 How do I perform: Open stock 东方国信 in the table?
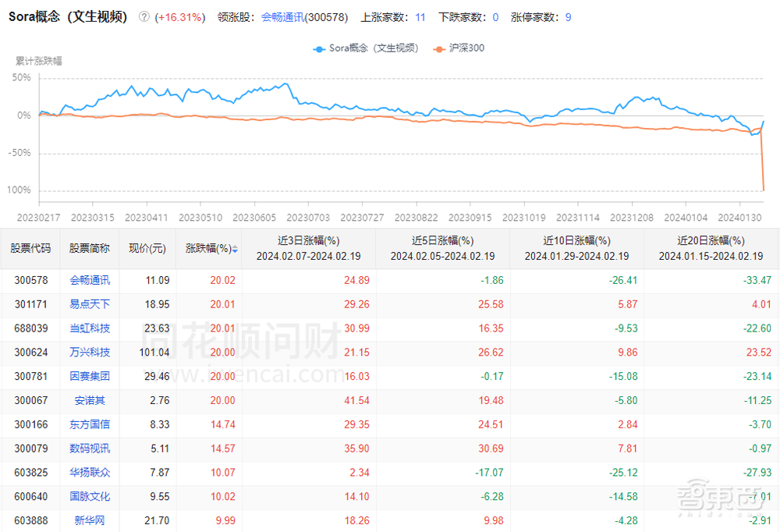click(x=90, y=424)
